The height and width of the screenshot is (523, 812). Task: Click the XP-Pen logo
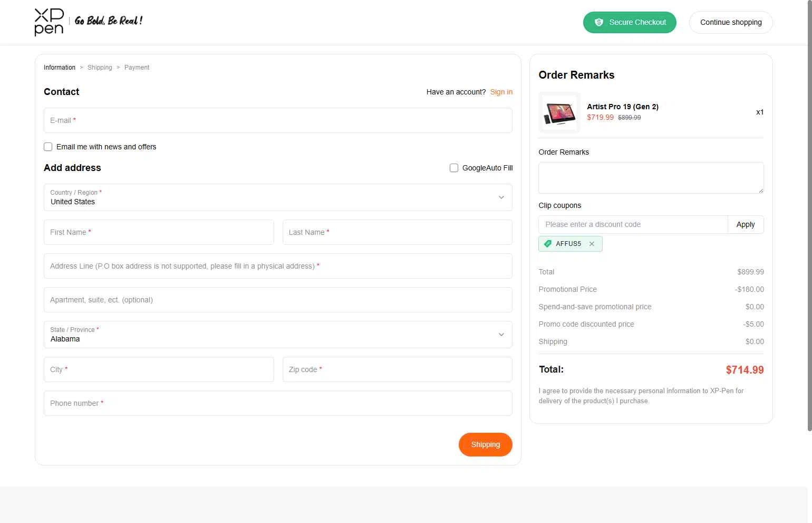[49, 22]
